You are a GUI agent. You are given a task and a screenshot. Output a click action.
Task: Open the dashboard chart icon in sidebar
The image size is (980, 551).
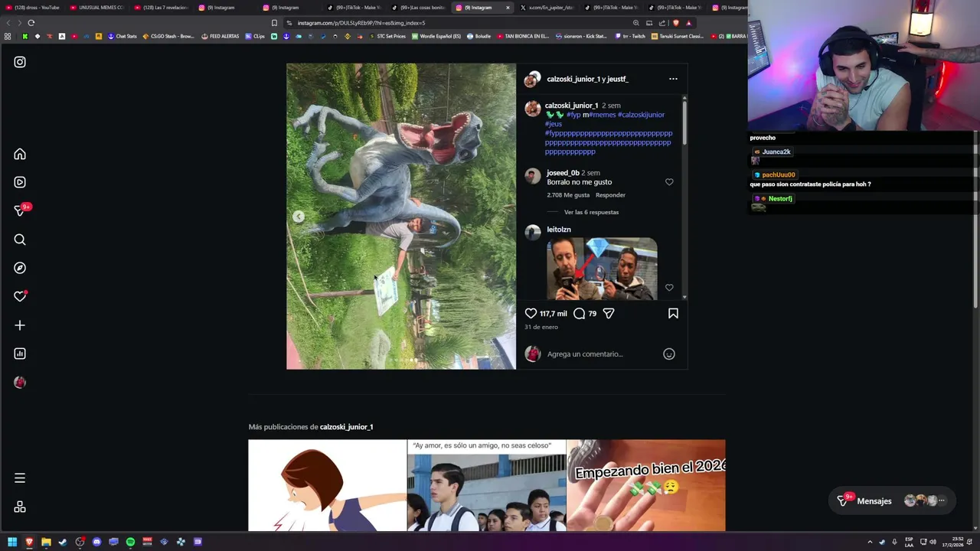tap(20, 354)
